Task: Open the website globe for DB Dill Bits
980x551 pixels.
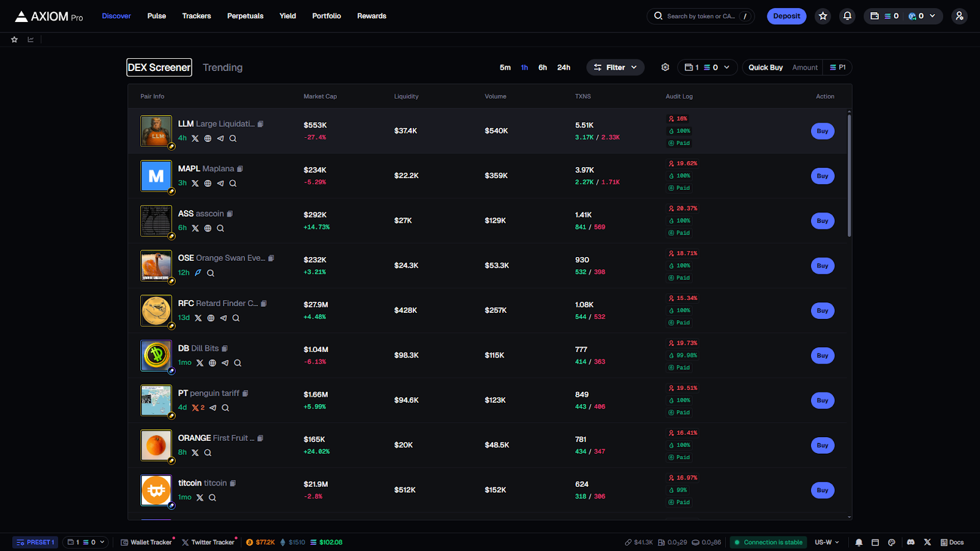Action: click(213, 363)
